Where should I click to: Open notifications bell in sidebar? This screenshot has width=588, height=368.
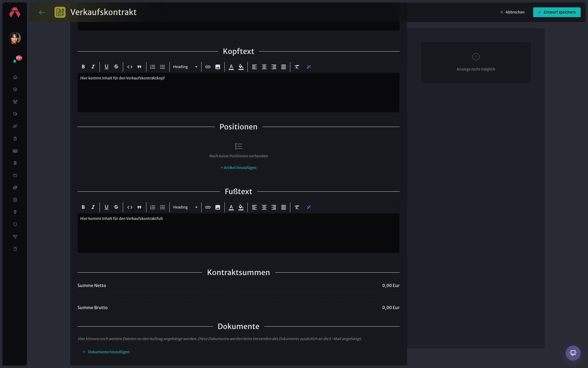pyautogui.click(x=15, y=61)
